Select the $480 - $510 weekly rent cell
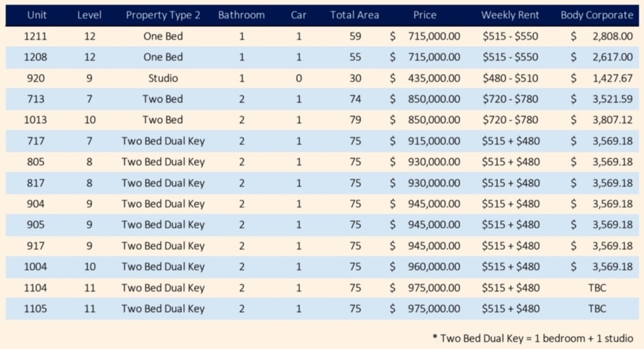Viewport: 644px width, 349px height. tap(510, 78)
